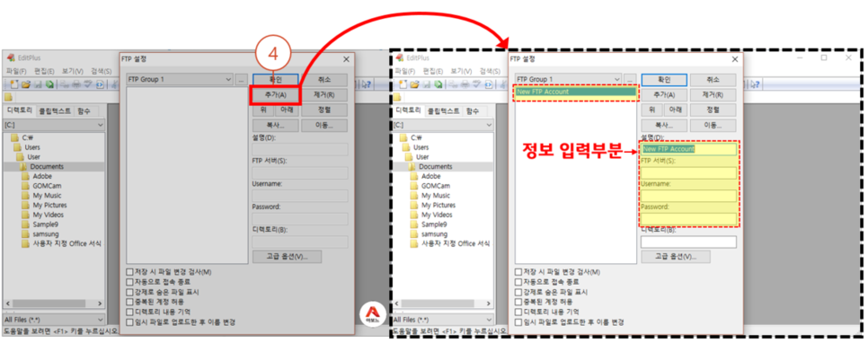Switch to 클립텍스트 tab in left EditPlus window
This screenshot has height=343, width=868.
tap(55, 110)
